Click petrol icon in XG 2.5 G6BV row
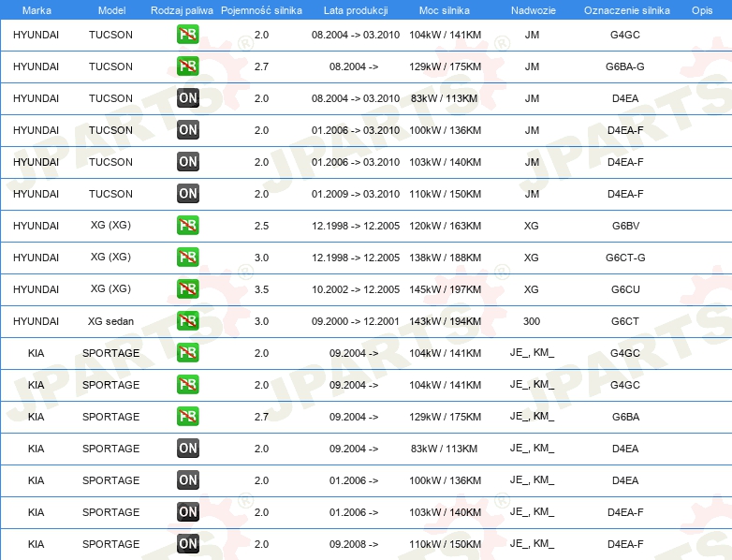 tap(187, 225)
